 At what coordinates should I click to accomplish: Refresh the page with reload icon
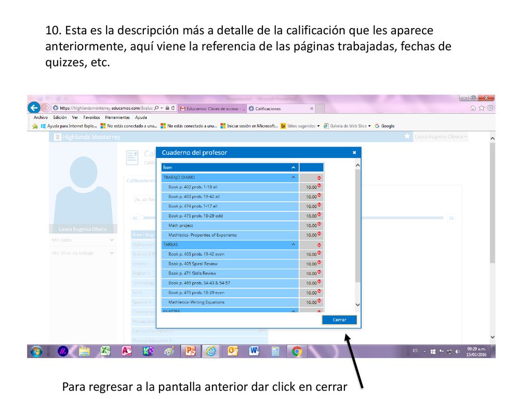[x=173, y=108]
